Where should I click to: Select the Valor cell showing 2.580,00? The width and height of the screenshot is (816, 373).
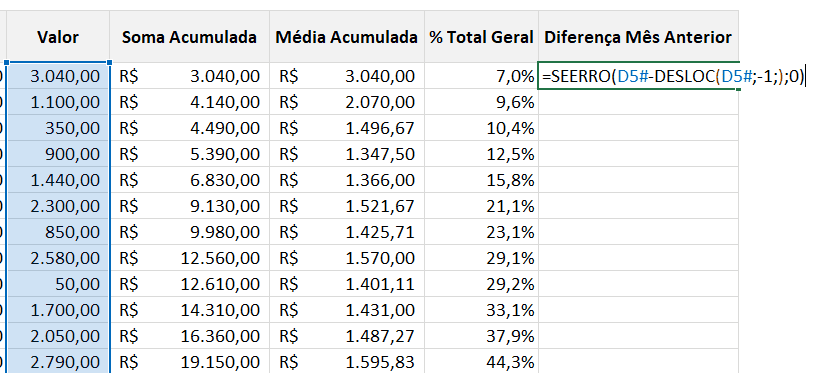(x=58, y=258)
